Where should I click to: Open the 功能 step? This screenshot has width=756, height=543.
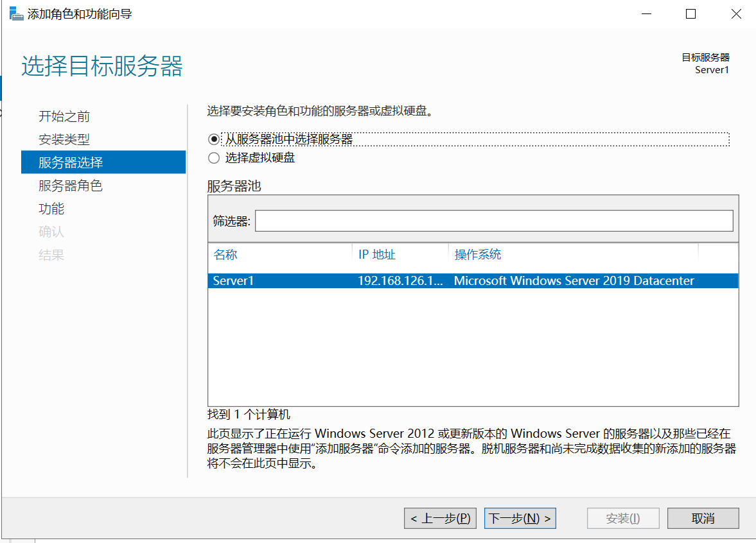click(x=51, y=209)
